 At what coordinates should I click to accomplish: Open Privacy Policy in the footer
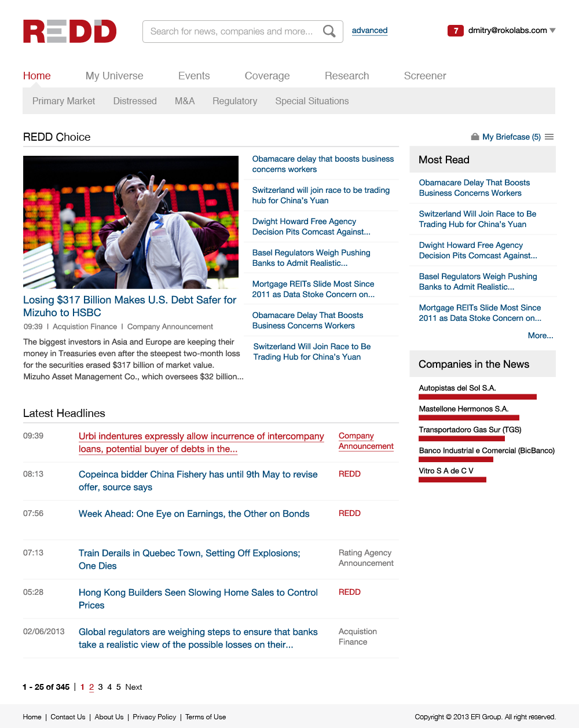click(155, 717)
